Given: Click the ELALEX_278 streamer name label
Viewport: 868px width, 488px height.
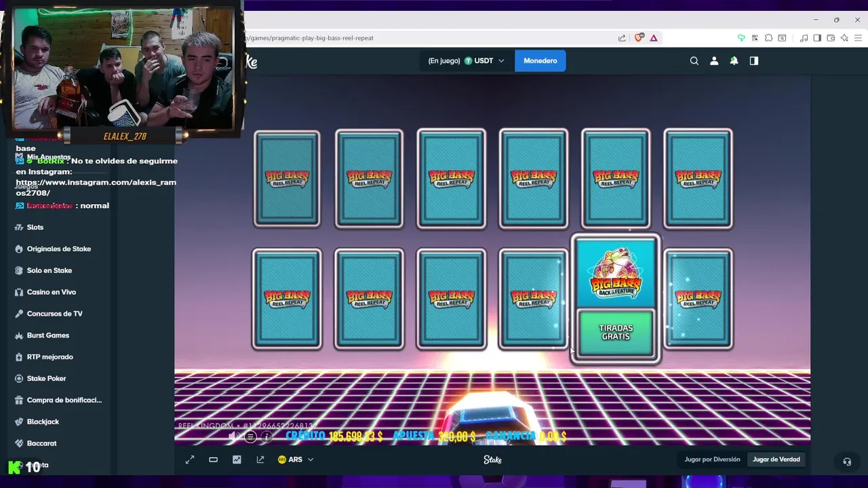Looking at the screenshot, I should [x=125, y=136].
